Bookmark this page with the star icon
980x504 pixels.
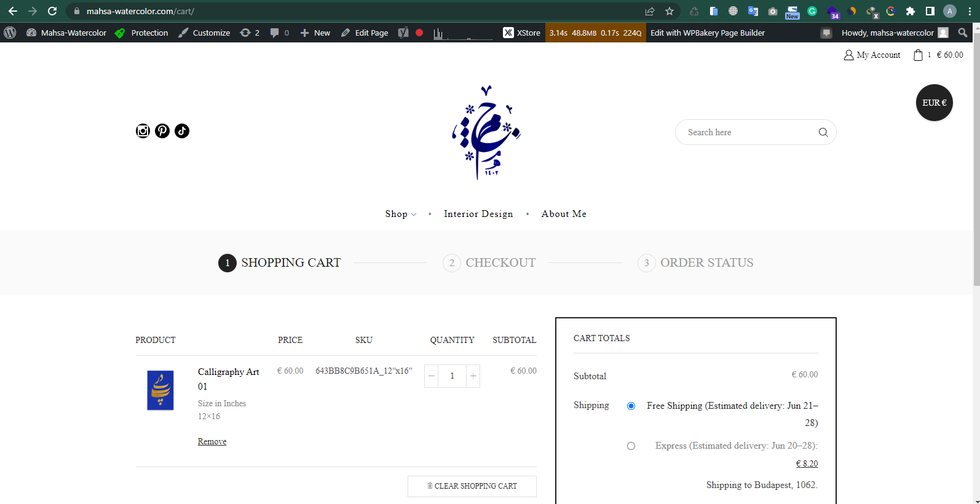point(670,11)
